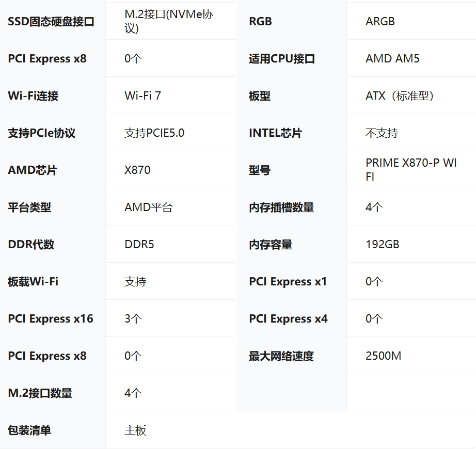Select the 'AMD芯片' label
Image resolution: width=476 pixels, height=449 pixels.
[33, 170]
